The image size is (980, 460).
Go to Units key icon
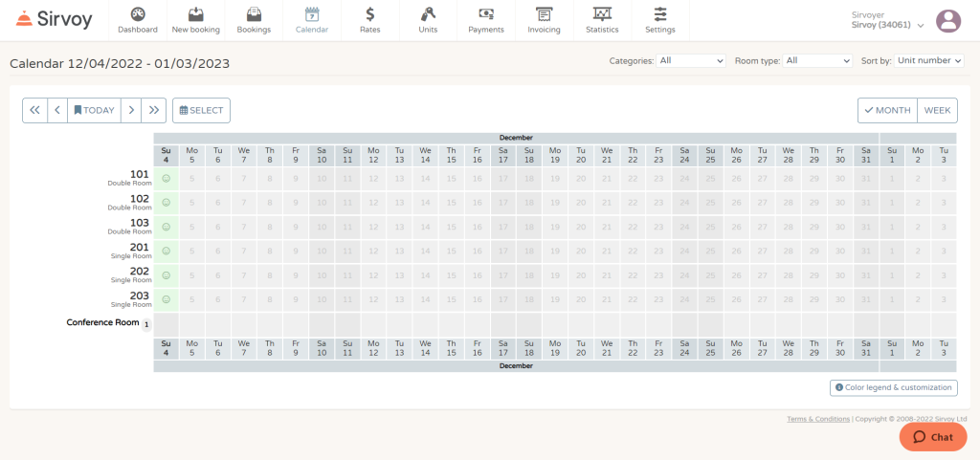pyautogui.click(x=428, y=14)
